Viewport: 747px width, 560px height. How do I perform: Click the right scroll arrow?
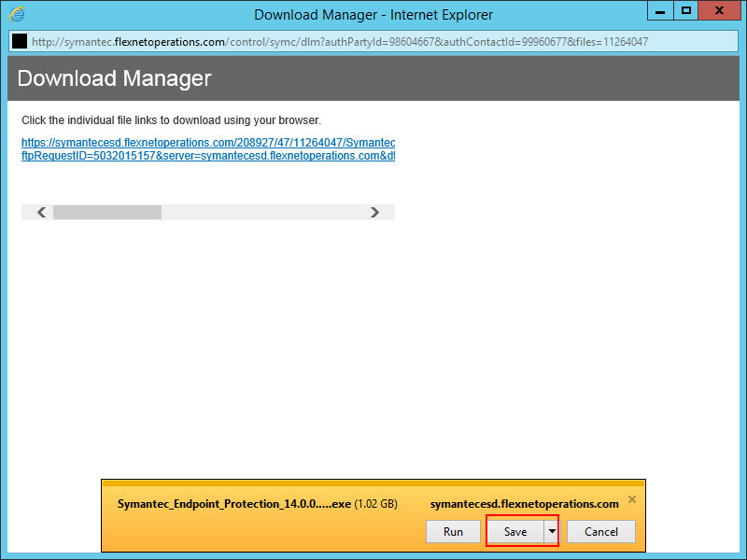tap(375, 212)
